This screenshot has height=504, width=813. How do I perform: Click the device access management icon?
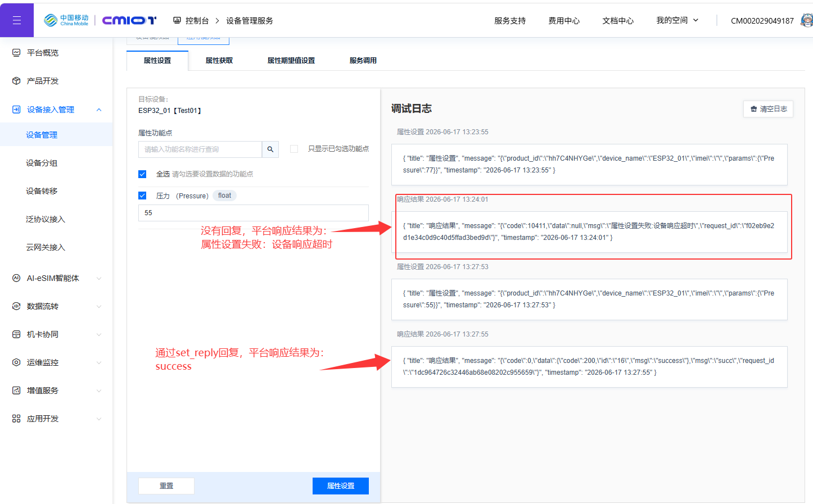coord(16,110)
